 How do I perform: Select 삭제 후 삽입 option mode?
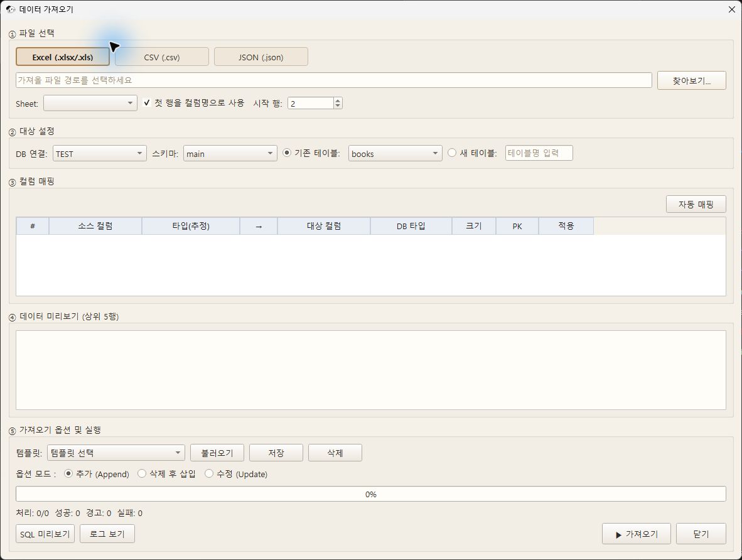point(141,473)
